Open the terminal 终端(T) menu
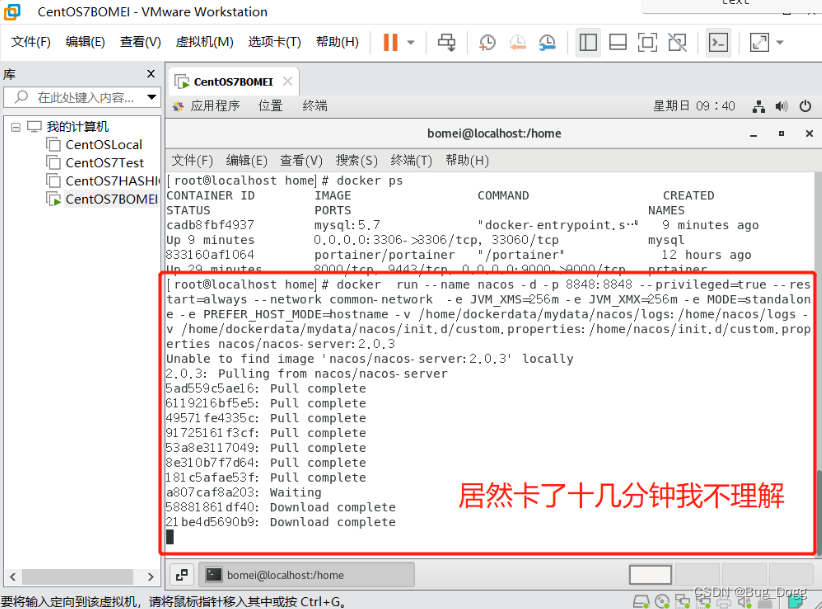Image resolution: width=822 pixels, height=609 pixels. pyautogui.click(x=411, y=160)
